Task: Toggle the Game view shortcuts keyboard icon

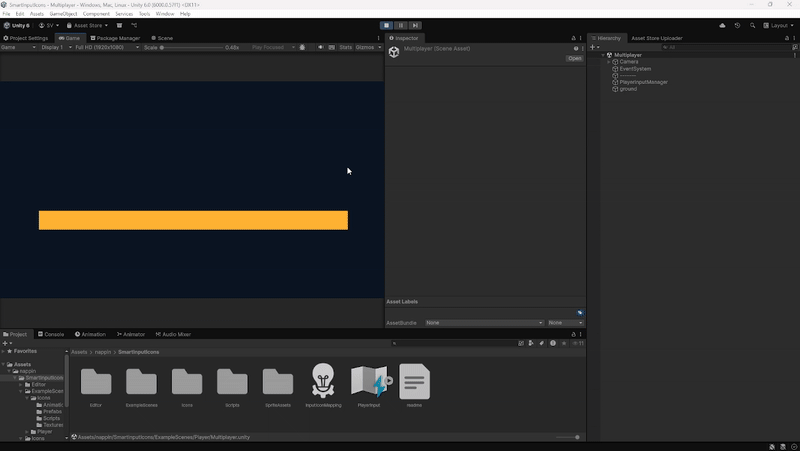Action: 332,47
